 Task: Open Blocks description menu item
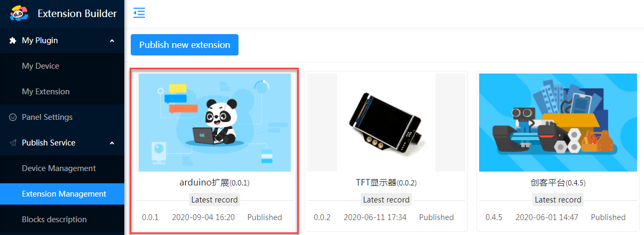pos(62,220)
